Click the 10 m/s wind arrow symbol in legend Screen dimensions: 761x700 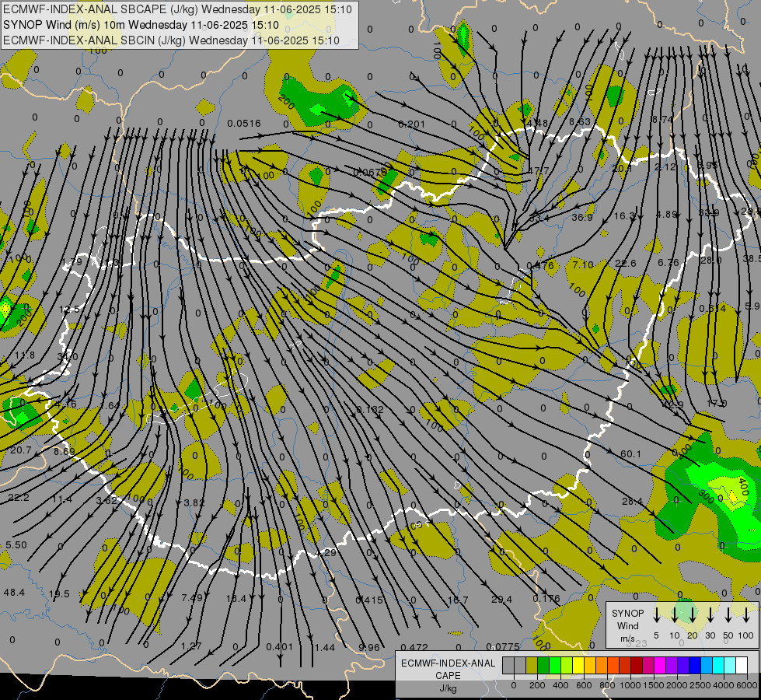pyautogui.click(x=674, y=615)
